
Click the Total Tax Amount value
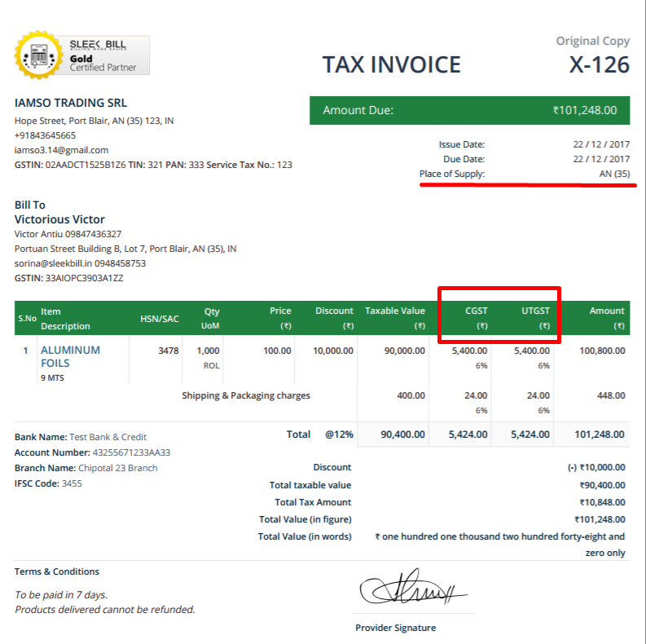pos(602,502)
